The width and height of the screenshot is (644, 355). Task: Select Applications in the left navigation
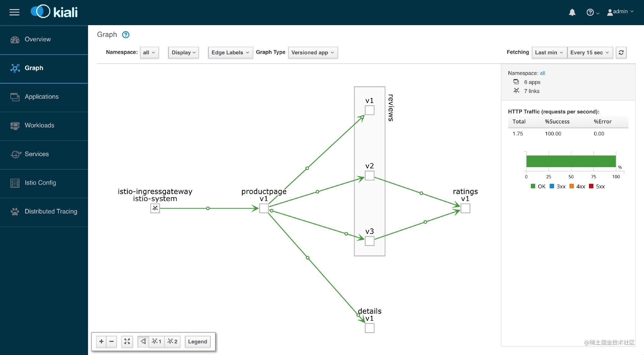[x=41, y=96]
